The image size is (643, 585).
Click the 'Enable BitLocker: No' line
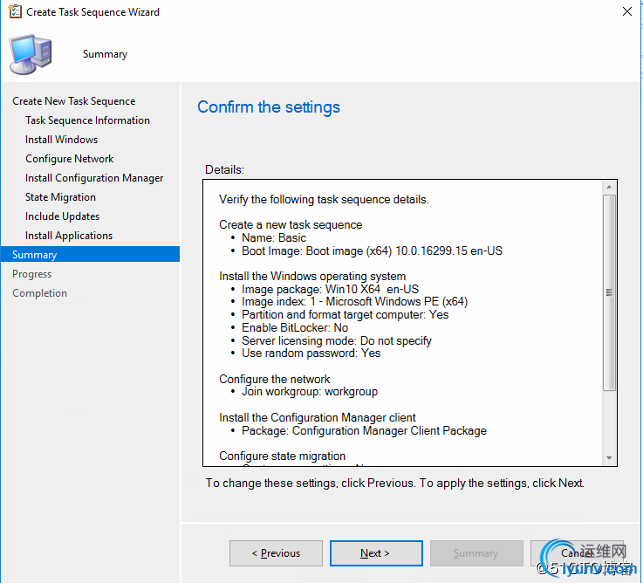click(294, 328)
